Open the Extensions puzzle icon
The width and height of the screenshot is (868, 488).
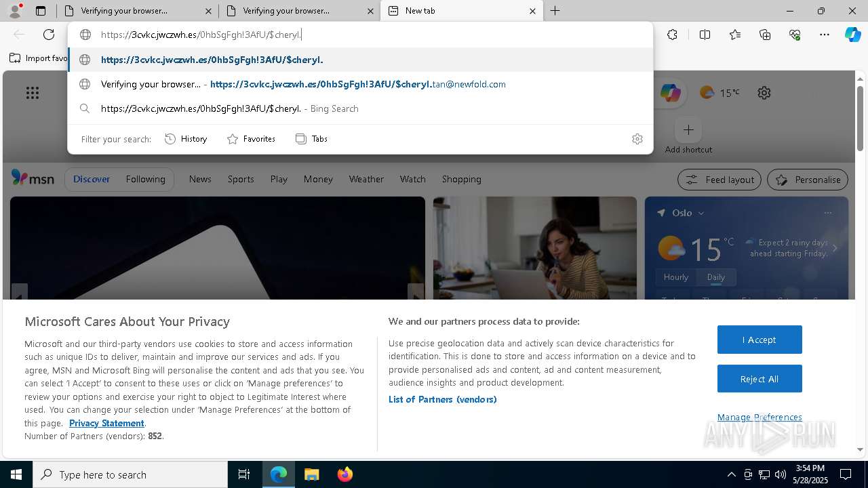[672, 35]
